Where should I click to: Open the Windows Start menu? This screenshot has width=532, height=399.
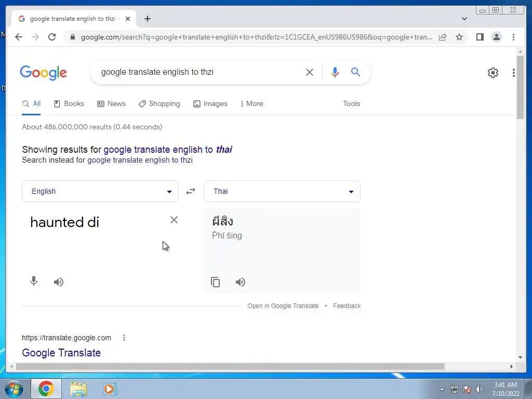pyautogui.click(x=14, y=389)
